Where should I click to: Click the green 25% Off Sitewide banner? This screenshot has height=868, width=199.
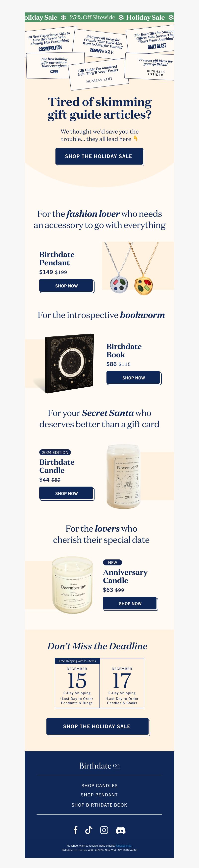pyautogui.click(x=99, y=17)
